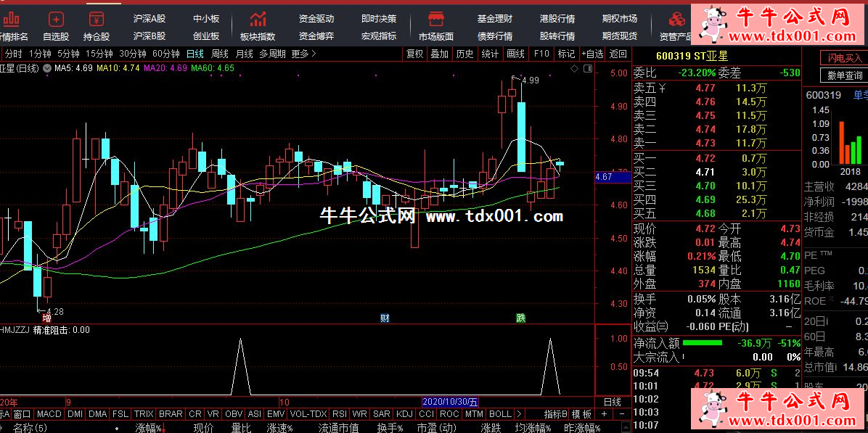Click the 增 marker below the chart

[47, 318]
